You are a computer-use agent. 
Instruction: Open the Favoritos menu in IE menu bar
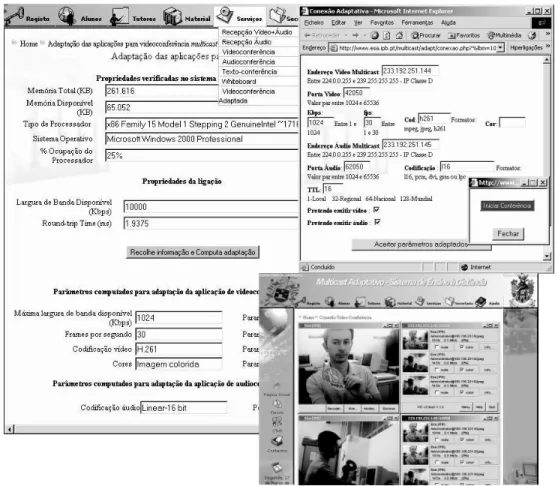click(x=382, y=23)
